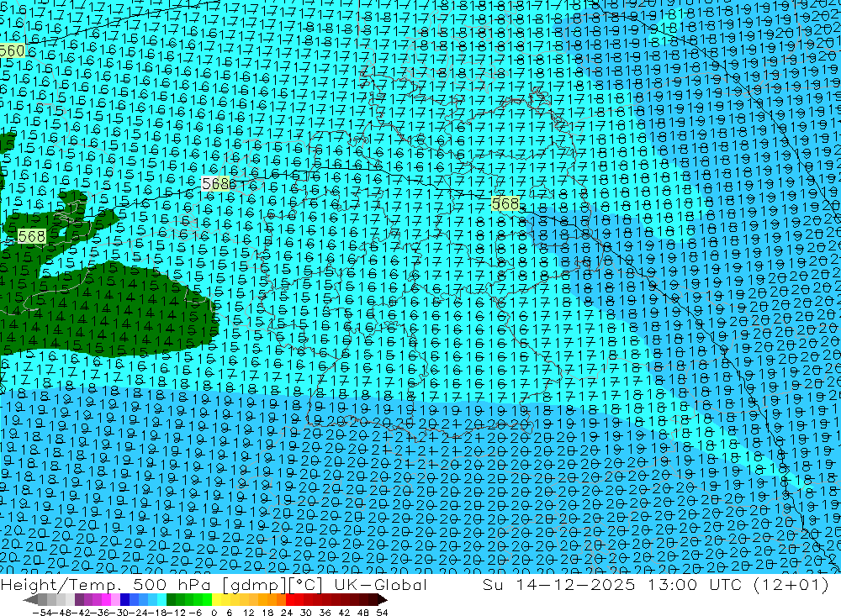
Task: Click the -54 value on the legend
Action: click(42, 613)
